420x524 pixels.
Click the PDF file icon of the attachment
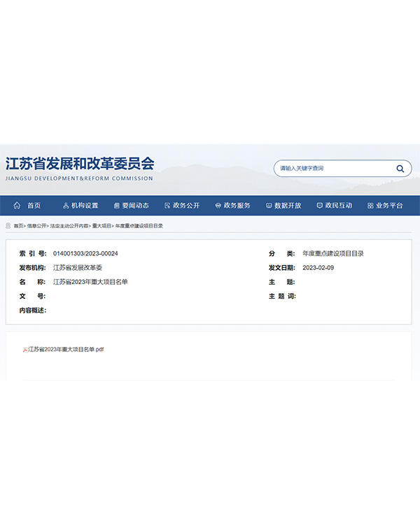tap(25, 350)
